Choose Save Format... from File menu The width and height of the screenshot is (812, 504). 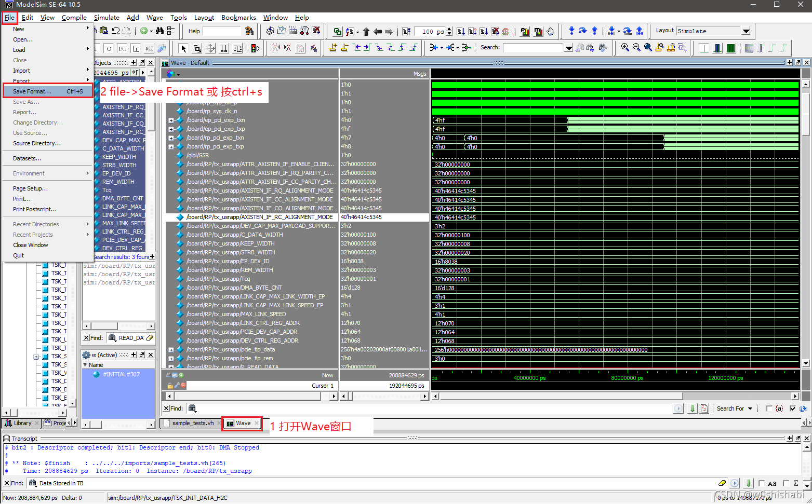point(48,91)
